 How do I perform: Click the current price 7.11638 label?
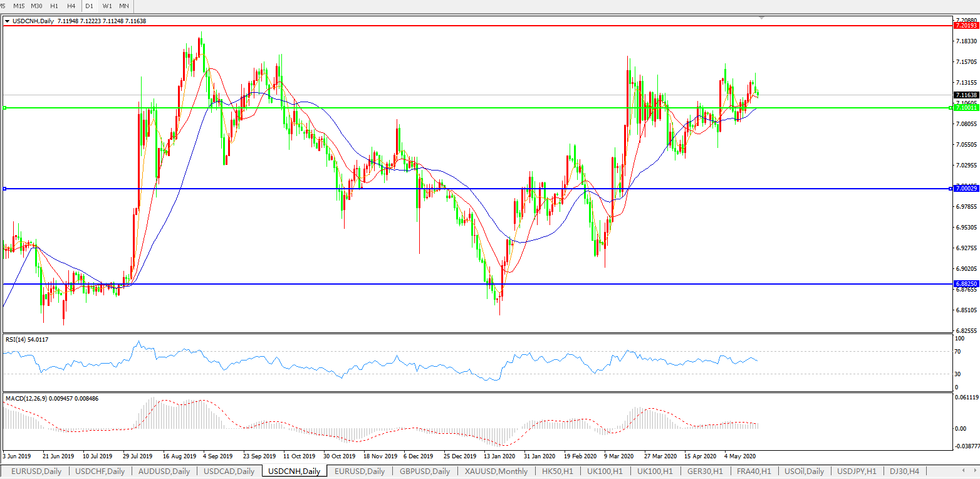(x=965, y=95)
